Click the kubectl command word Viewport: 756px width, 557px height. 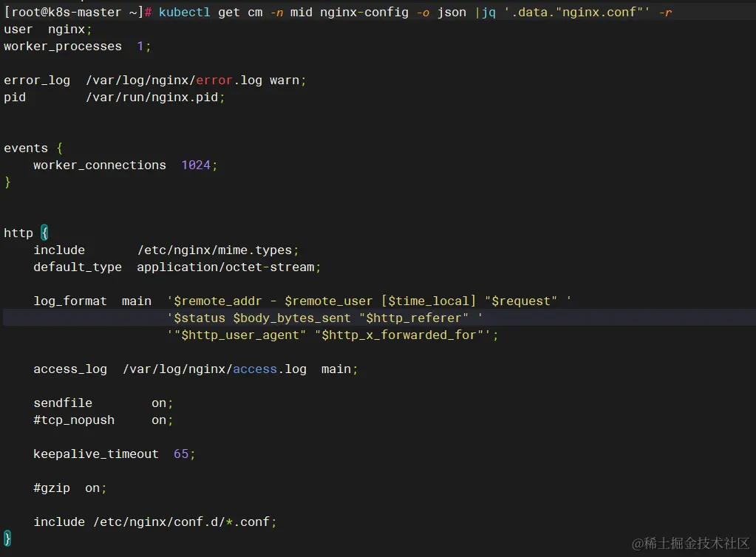184,12
